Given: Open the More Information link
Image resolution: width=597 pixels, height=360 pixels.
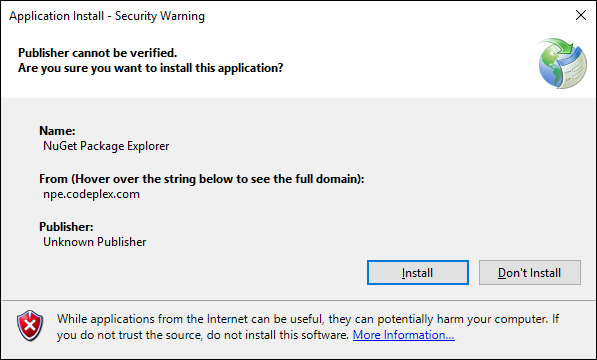Looking at the screenshot, I should coord(404,335).
